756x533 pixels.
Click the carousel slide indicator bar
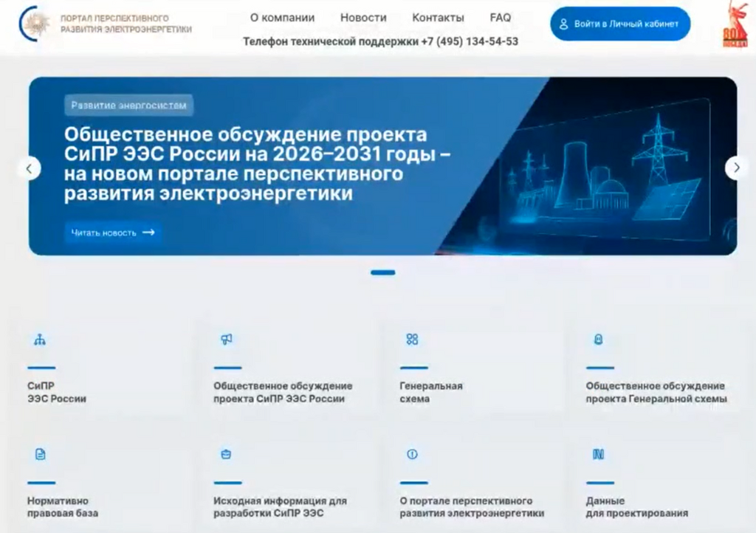pyautogui.click(x=382, y=272)
